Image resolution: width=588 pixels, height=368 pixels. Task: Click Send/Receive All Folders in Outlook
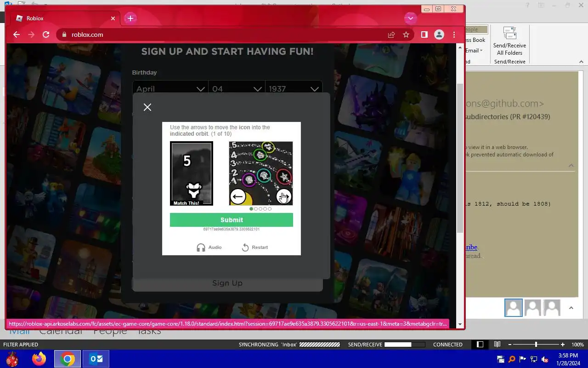pyautogui.click(x=510, y=41)
